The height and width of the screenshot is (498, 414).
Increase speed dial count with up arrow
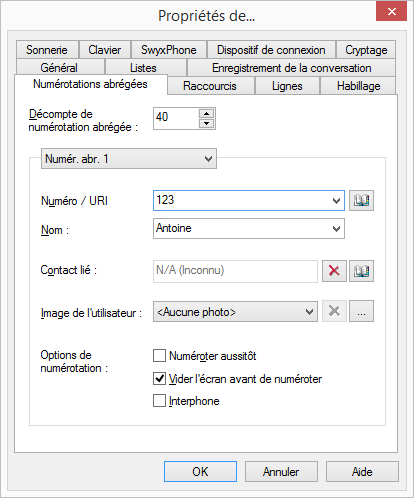(207, 114)
